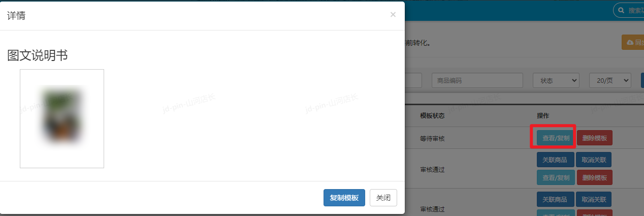
Task: Click 关联商品 in the last visible row
Action: pyautogui.click(x=555, y=199)
